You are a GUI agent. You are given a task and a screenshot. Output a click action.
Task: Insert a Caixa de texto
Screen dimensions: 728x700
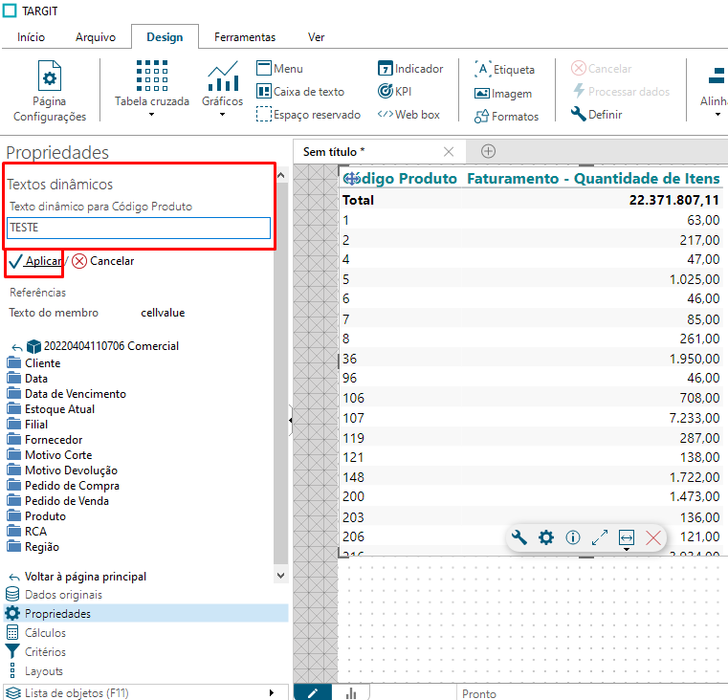(300, 92)
